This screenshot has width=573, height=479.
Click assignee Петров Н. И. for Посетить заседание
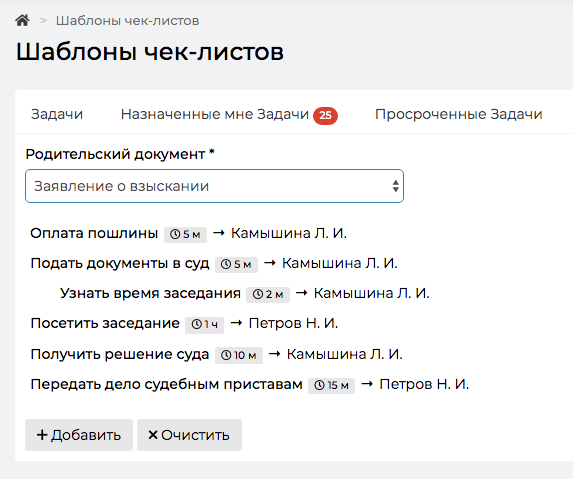[293, 323]
